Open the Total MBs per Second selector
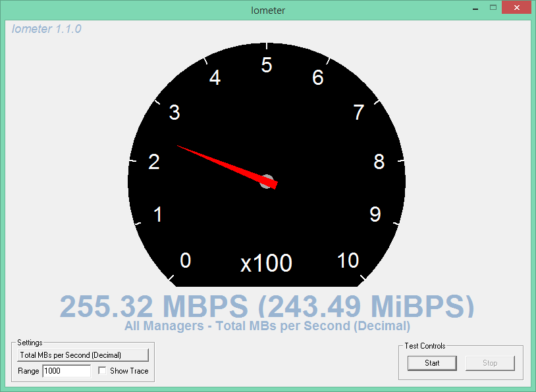 point(83,355)
